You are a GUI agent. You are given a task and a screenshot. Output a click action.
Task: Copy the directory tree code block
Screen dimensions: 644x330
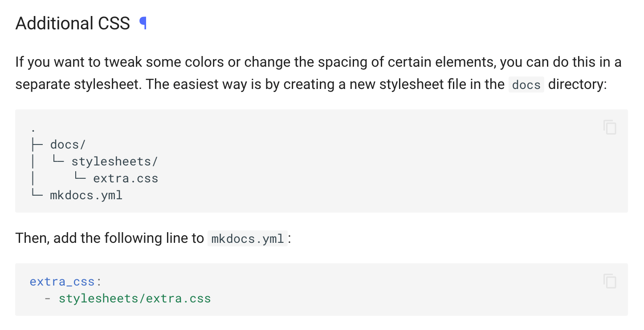pos(610,128)
